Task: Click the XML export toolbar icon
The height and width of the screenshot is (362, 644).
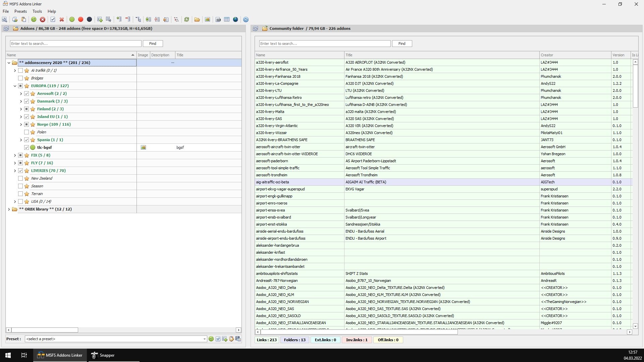Action: click(218, 19)
